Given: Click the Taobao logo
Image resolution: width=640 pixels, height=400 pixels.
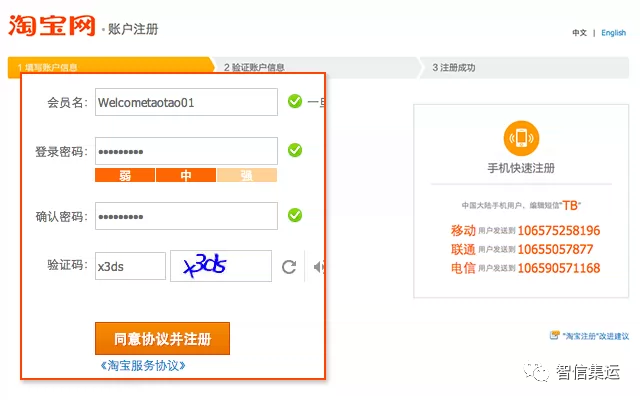Looking at the screenshot, I should coord(52,25).
